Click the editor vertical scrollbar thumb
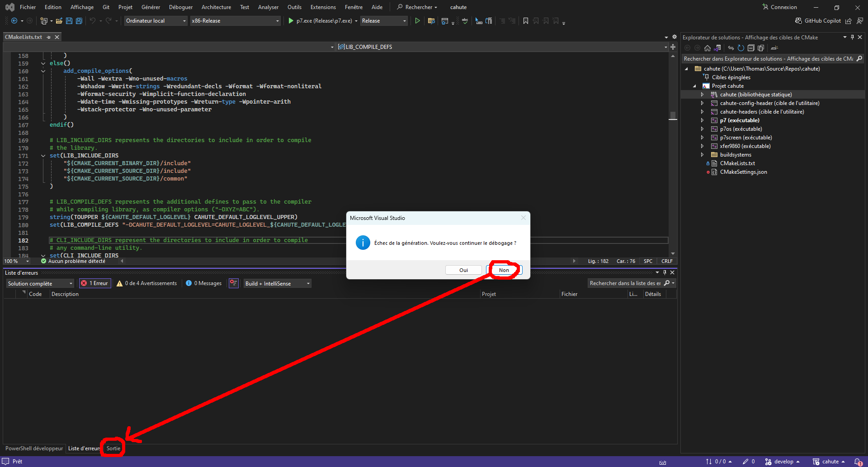 [x=673, y=116]
